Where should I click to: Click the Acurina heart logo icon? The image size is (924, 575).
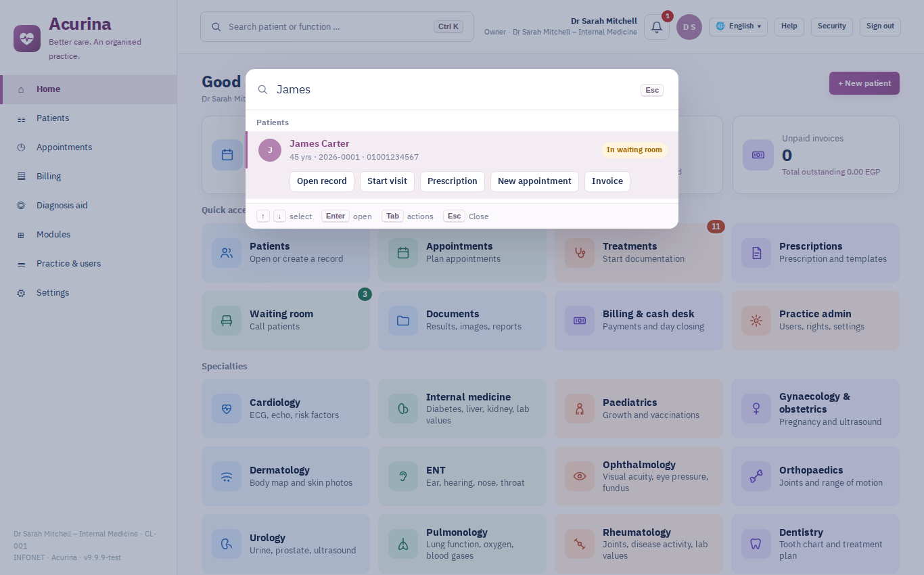(x=27, y=38)
